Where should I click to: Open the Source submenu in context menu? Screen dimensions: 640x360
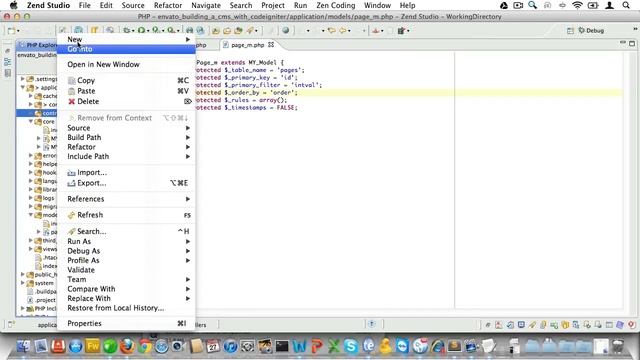[126, 128]
